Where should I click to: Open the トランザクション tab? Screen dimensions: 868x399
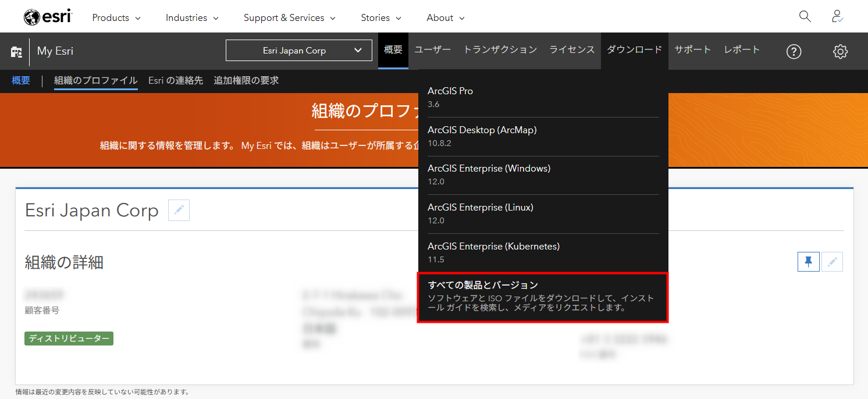(x=500, y=49)
